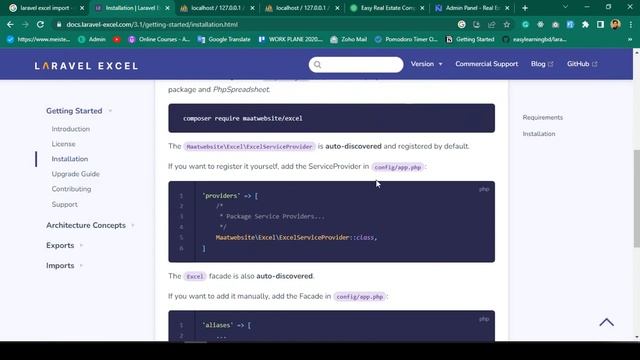This screenshot has height=360, width=640.
Task: Click the docs search input field
Action: click(x=356, y=64)
